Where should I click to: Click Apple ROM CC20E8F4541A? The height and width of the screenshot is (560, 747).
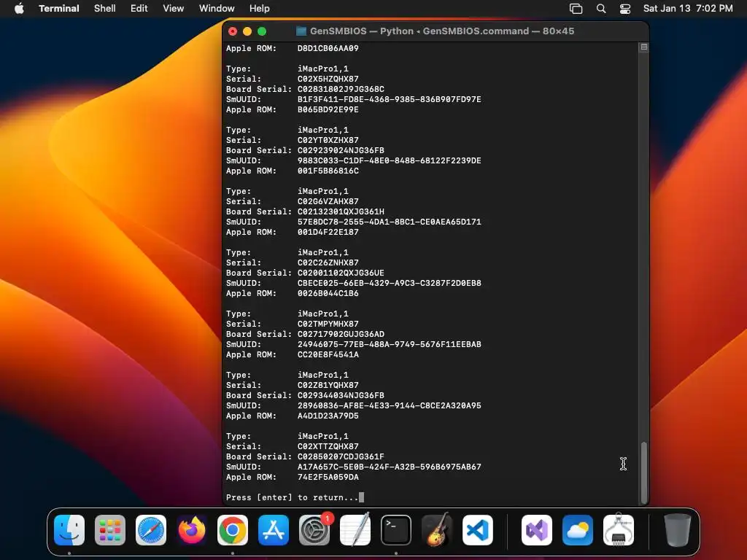(x=328, y=355)
